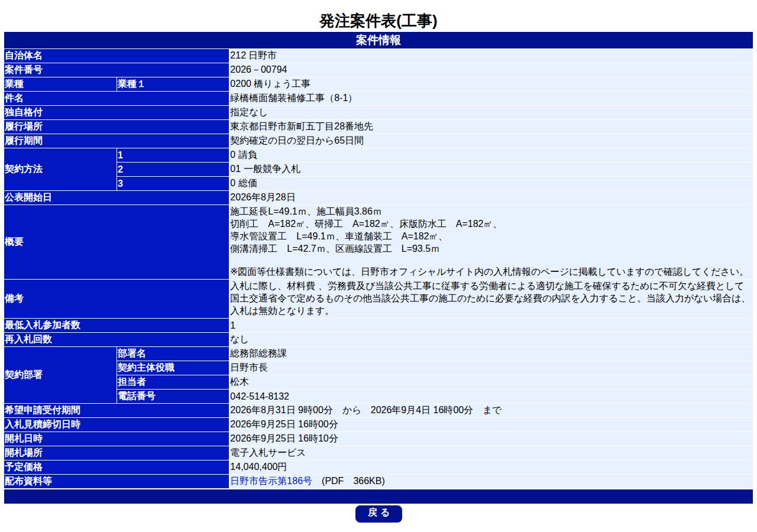Image resolution: width=757 pixels, height=532 pixels.
Task: Click contract method value 0 請負
Action: click(244, 155)
